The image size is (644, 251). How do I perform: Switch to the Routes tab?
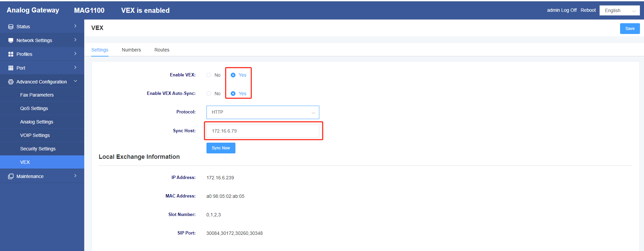click(x=162, y=50)
